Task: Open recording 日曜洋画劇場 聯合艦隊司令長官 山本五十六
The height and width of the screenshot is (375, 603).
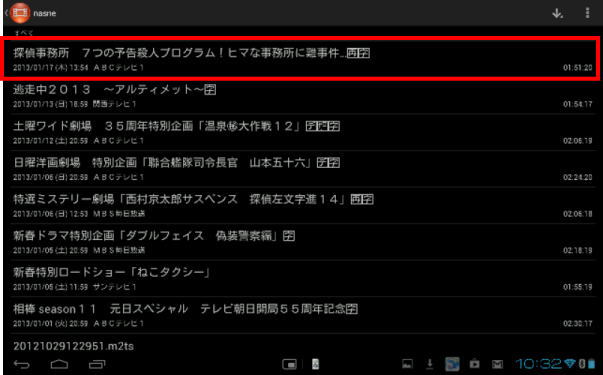Action: (302, 169)
